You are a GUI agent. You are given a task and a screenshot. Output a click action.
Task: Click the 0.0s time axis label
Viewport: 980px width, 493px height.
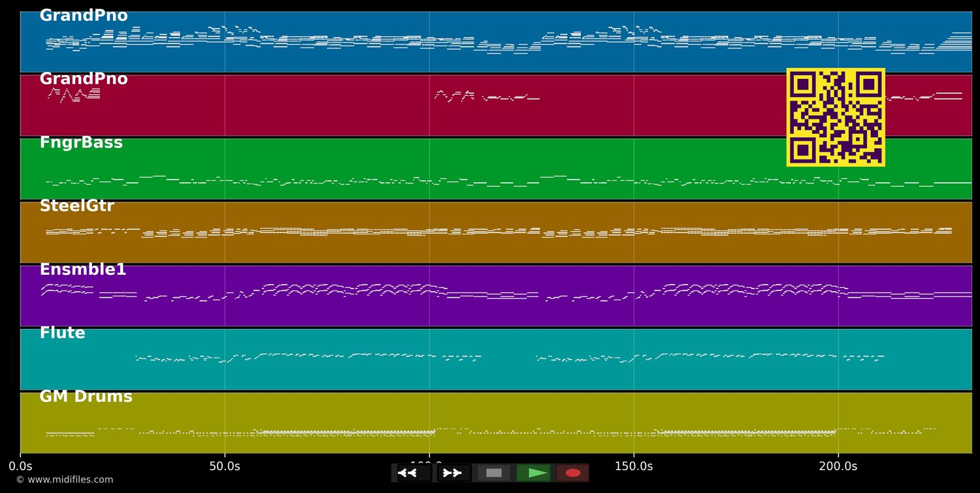coord(20,466)
